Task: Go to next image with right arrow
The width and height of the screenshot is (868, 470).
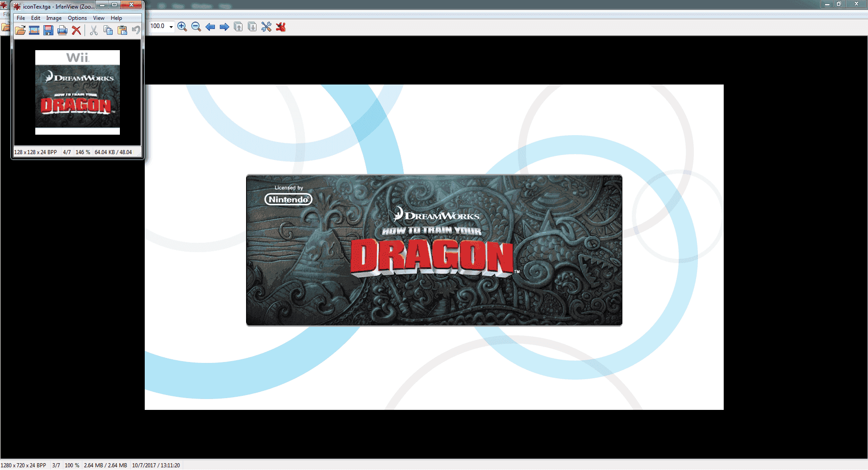Action: tap(224, 27)
